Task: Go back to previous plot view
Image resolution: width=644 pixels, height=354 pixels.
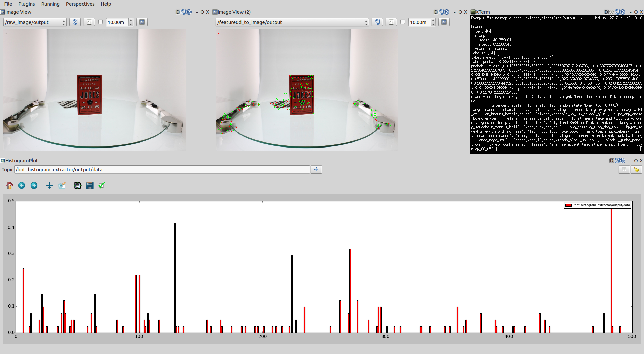Action: 22,185
